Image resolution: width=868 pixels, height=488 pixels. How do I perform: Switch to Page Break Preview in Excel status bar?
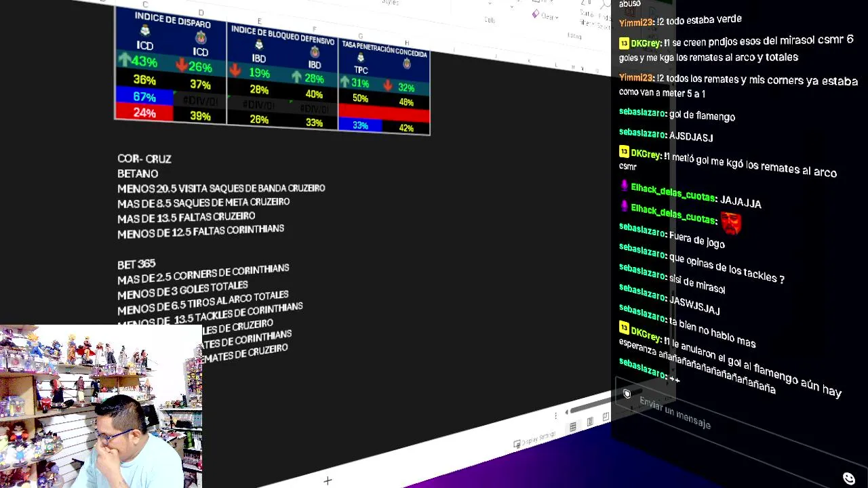606,417
